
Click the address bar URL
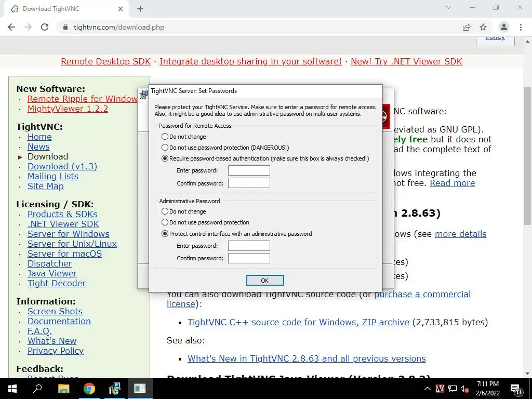tap(119, 27)
